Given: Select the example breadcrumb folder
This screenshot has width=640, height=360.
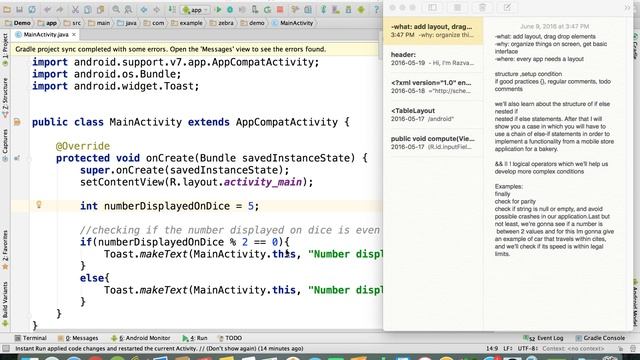Looking at the screenshot, I should click(x=187, y=23).
